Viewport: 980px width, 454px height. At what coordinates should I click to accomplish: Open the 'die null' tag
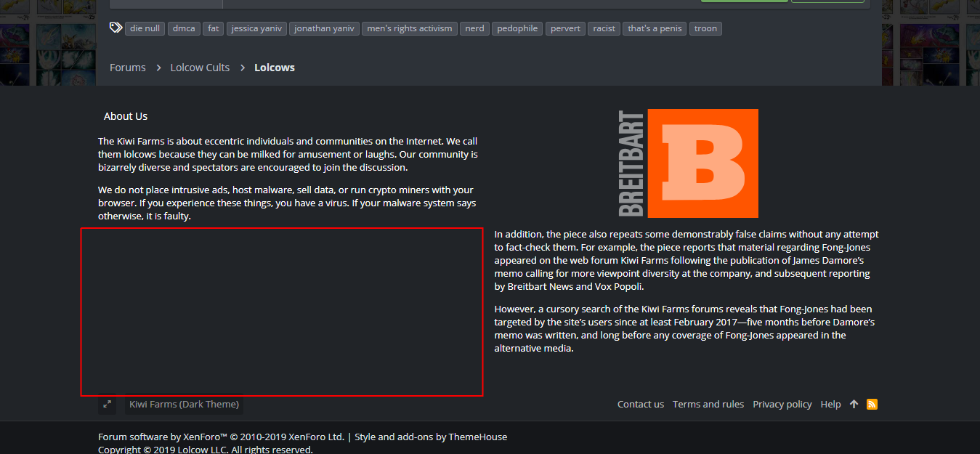pyautogui.click(x=145, y=28)
